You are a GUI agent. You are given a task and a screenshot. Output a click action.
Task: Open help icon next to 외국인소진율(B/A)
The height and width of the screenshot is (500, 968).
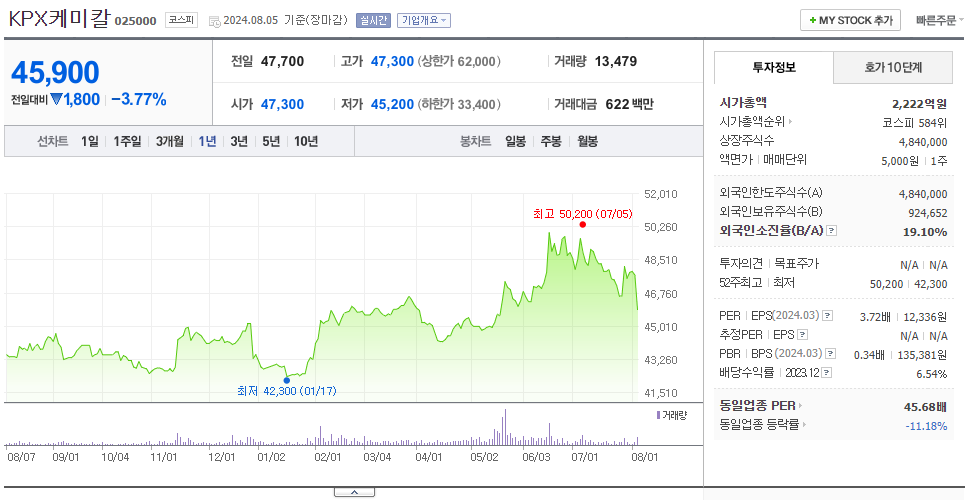[832, 231]
